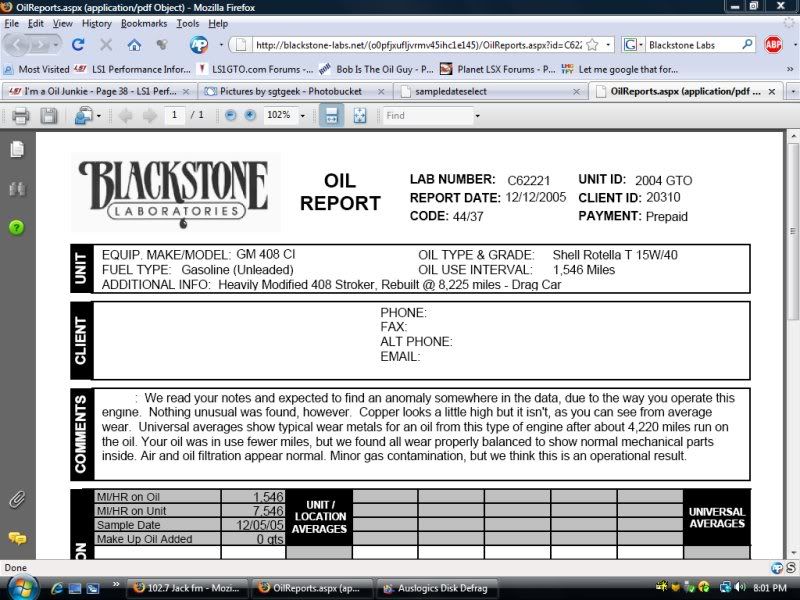This screenshot has width=800, height=600.
Task: Click the URL address field
Action: tap(418, 45)
